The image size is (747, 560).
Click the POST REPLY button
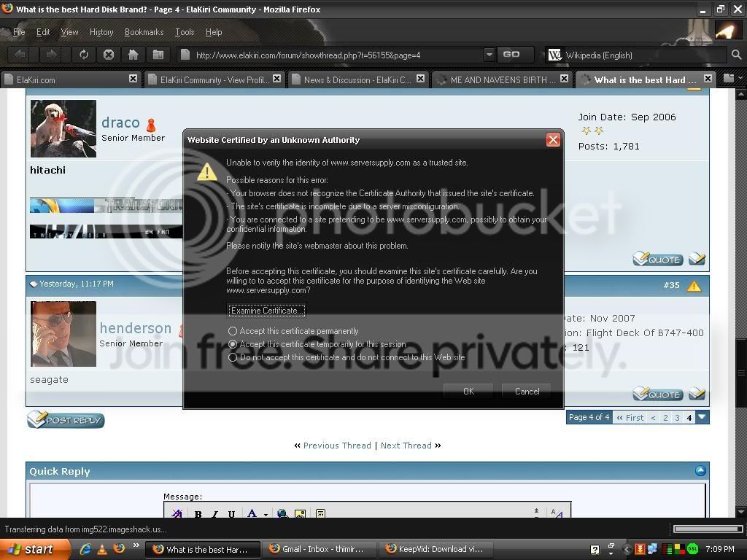66,419
